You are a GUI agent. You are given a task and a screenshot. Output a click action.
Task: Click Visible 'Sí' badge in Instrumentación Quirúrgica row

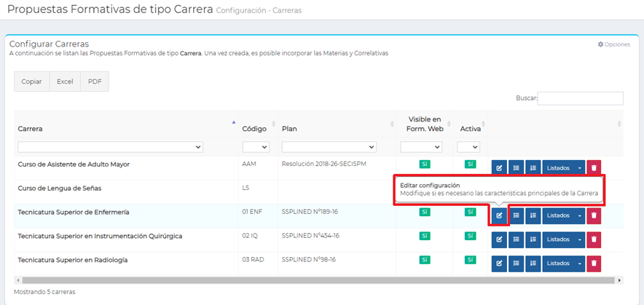tap(425, 236)
